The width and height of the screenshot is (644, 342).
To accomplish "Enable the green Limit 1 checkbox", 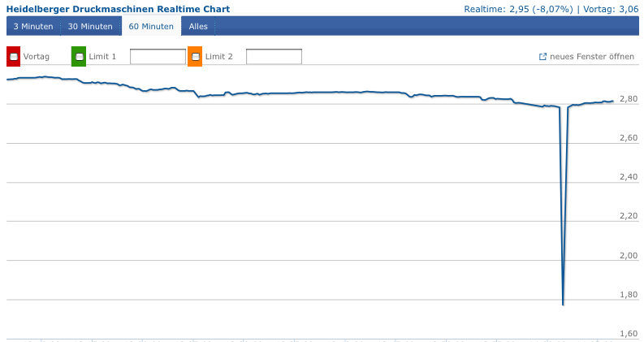I will [x=79, y=57].
